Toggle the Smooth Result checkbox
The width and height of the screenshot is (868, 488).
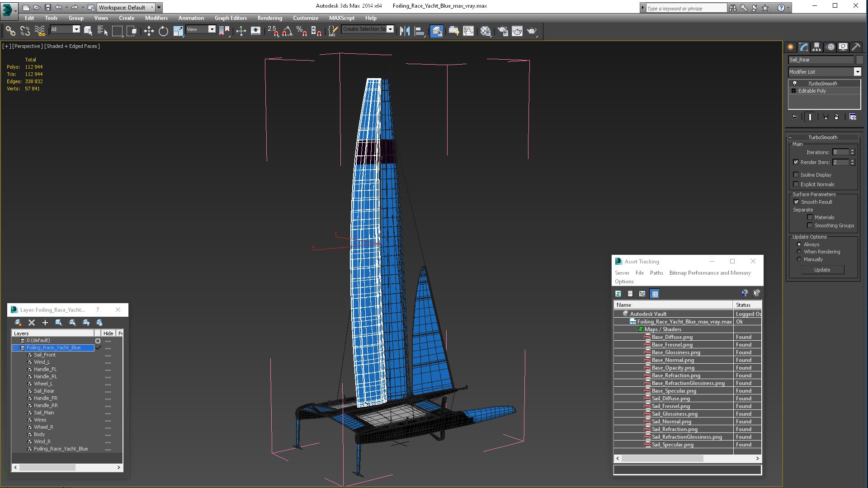point(796,202)
